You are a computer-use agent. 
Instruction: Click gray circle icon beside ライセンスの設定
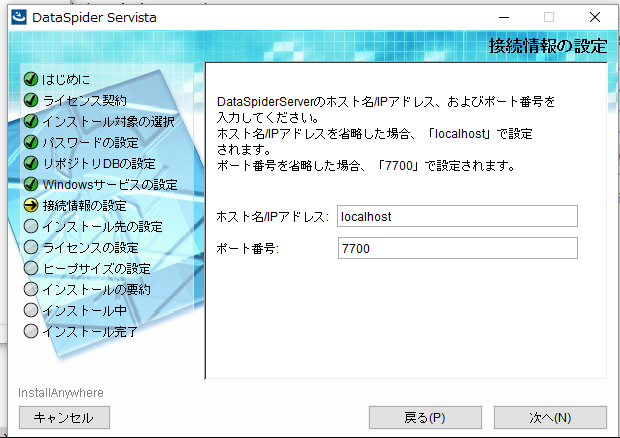(31, 247)
